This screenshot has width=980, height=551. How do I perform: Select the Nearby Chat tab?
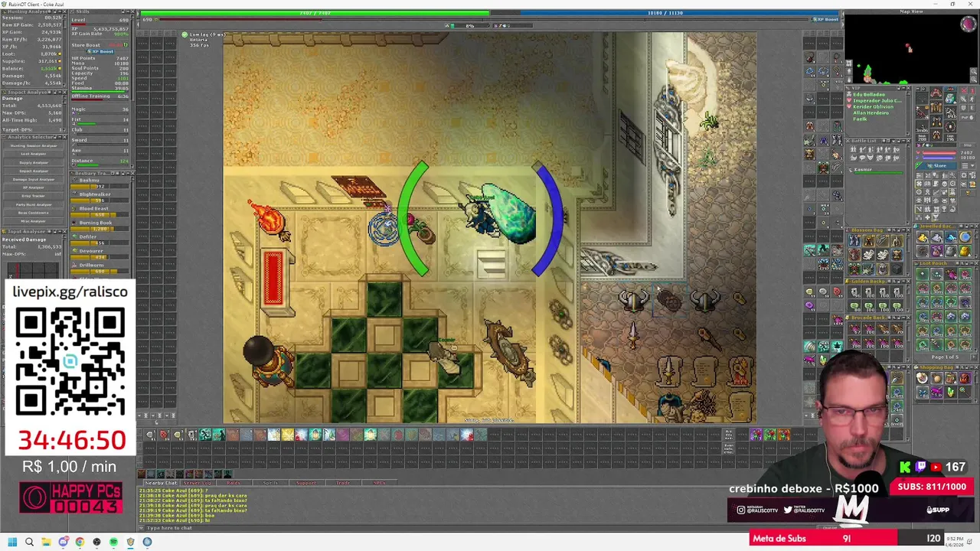pyautogui.click(x=161, y=483)
